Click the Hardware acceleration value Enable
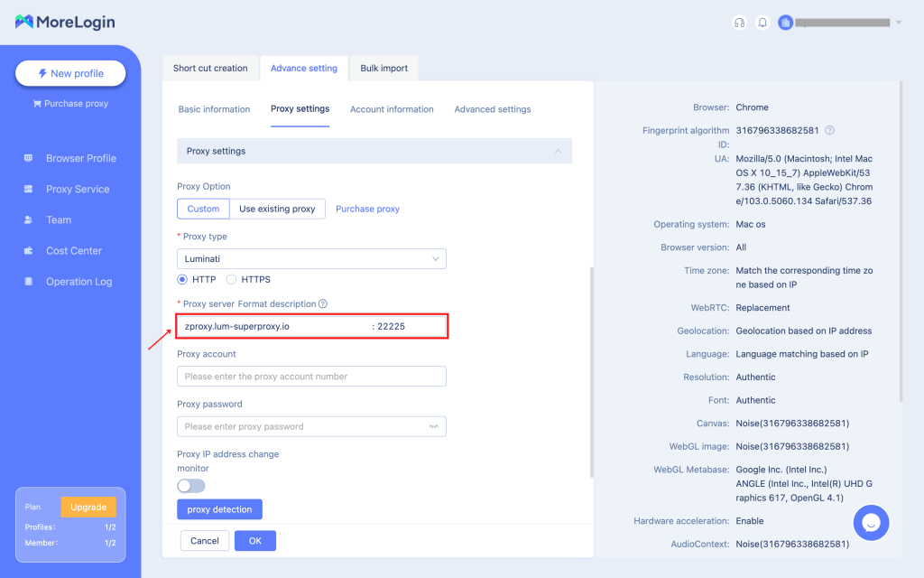The height and width of the screenshot is (578, 924). (750, 521)
